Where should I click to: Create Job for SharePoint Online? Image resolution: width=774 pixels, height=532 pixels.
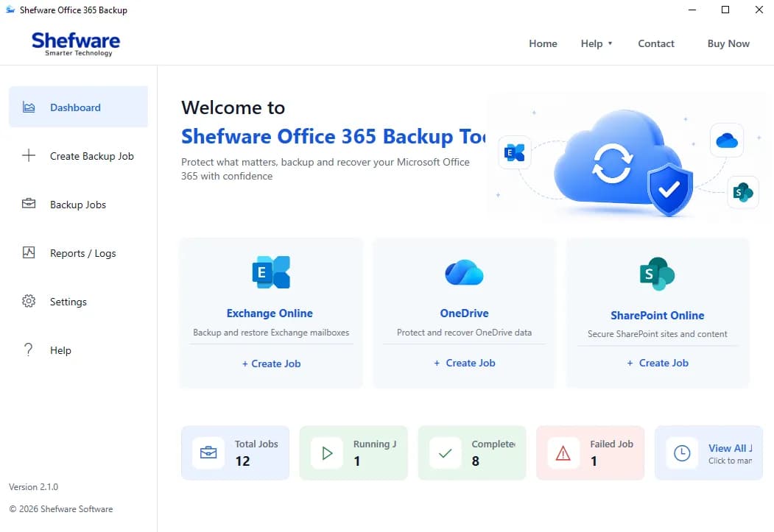click(x=658, y=362)
